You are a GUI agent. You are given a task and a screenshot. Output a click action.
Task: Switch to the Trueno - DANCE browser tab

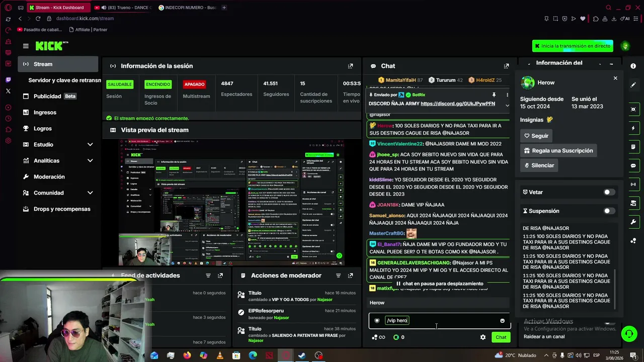click(x=122, y=8)
